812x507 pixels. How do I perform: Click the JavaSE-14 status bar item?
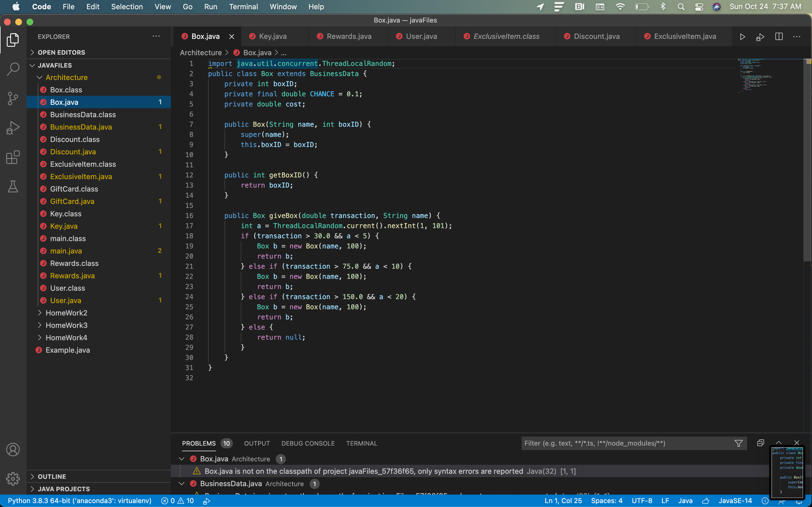(735, 501)
